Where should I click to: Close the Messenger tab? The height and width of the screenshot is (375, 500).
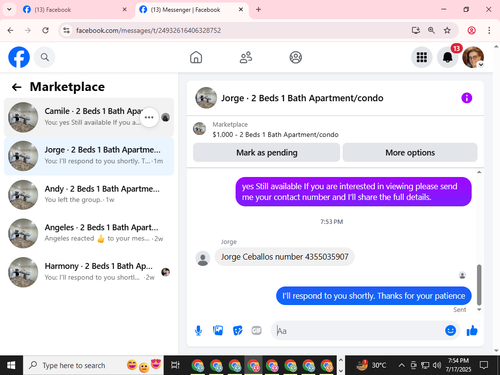point(241,10)
